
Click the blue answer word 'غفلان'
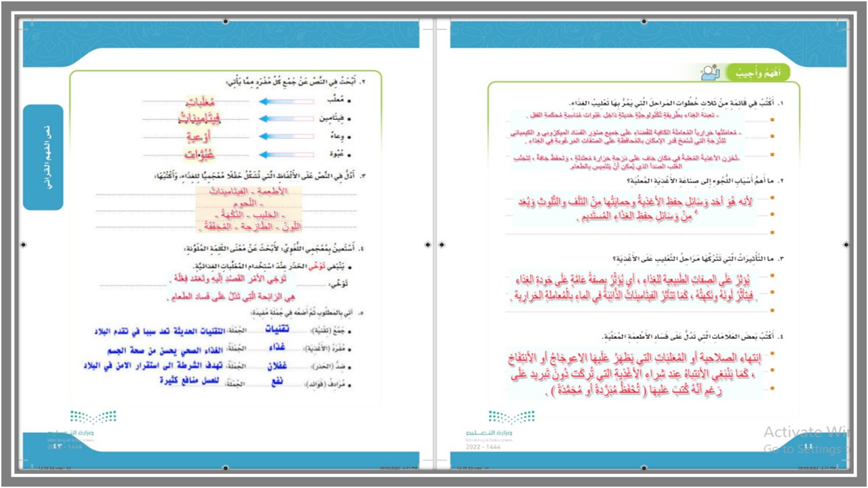[x=276, y=365]
